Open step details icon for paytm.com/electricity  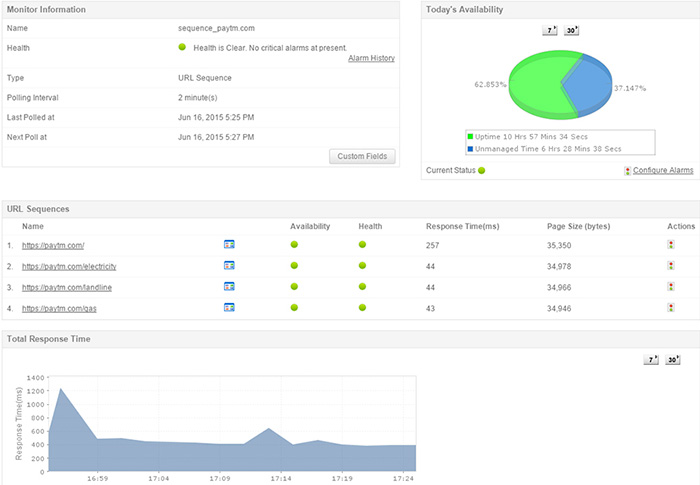(229, 265)
